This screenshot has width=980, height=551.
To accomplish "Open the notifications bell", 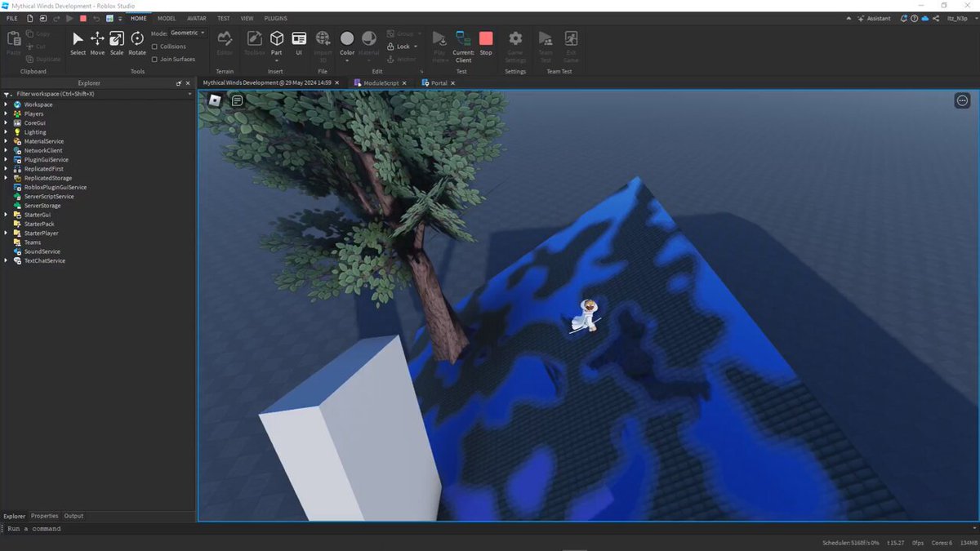I will point(904,18).
